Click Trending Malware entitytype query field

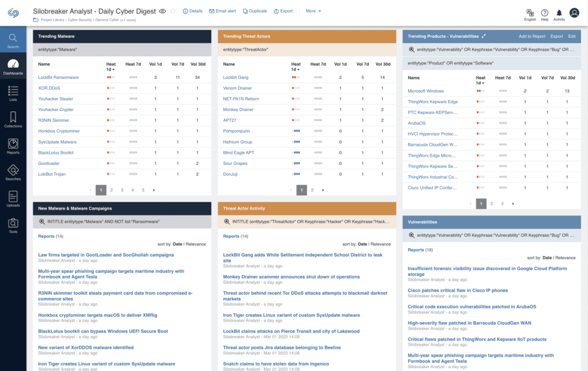click(122, 49)
